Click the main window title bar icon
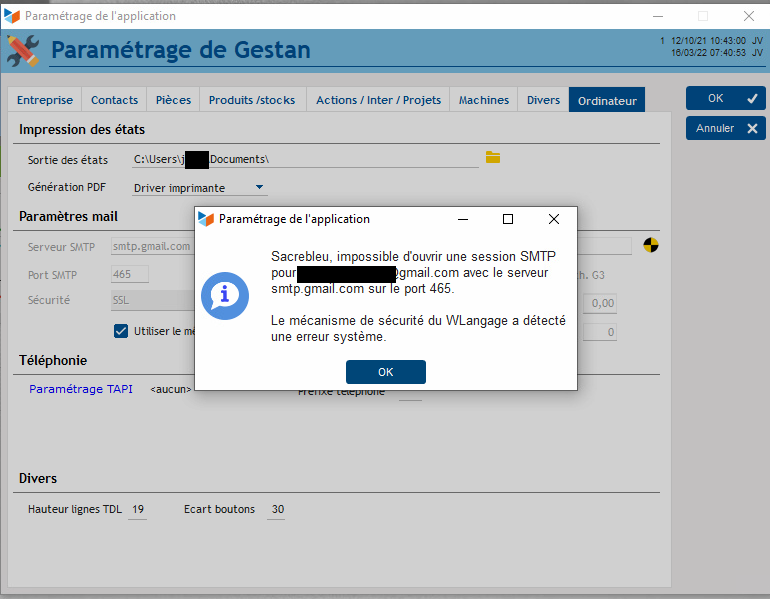 click(x=12, y=16)
